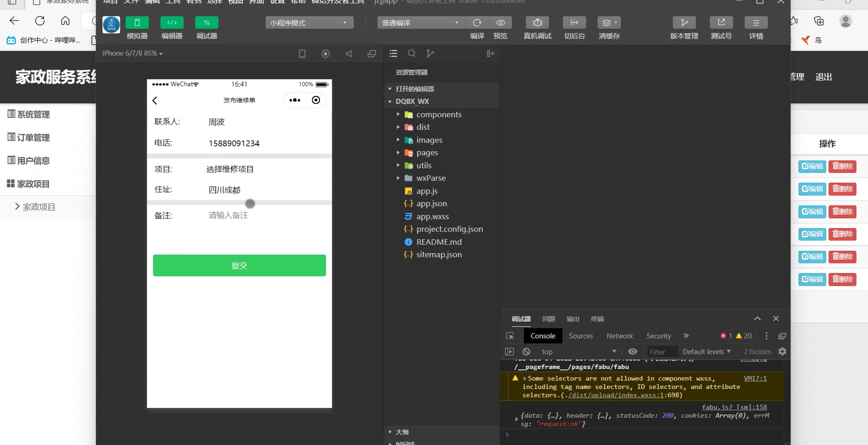Show more devtools tabs
Viewport: 868px width, 445px height.
click(686, 336)
